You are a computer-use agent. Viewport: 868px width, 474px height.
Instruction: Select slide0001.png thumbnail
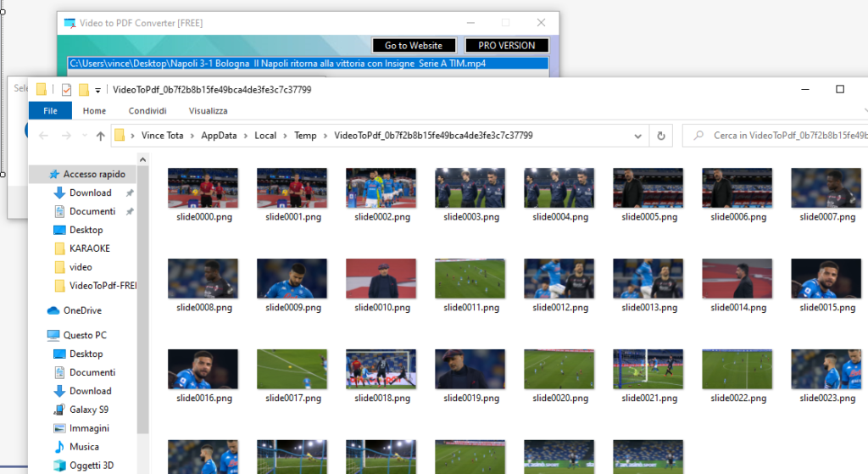click(x=292, y=188)
